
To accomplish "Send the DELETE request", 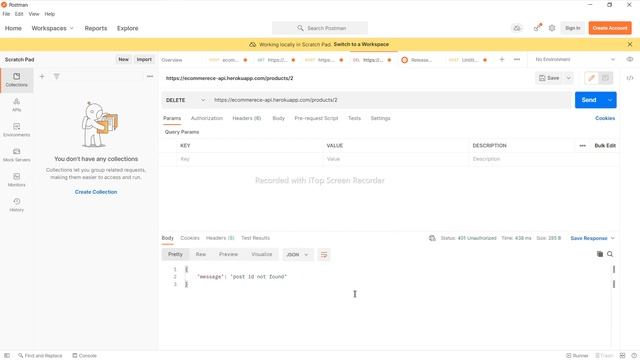I will (589, 100).
